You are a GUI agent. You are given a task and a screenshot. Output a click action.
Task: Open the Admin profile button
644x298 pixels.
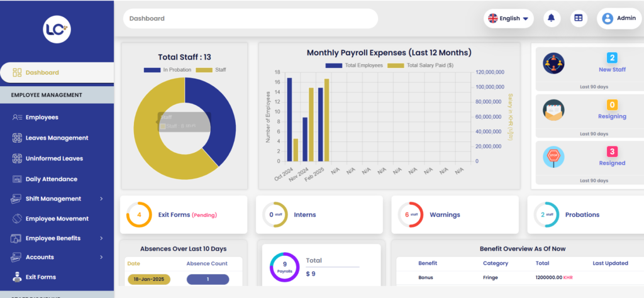click(619, 18)
